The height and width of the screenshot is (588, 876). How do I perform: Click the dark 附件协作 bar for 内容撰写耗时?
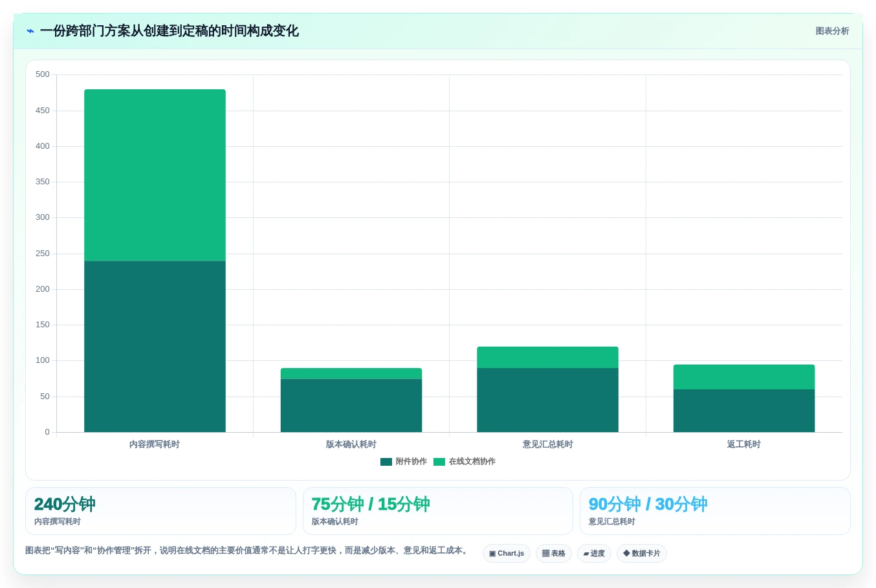point(155,347)
